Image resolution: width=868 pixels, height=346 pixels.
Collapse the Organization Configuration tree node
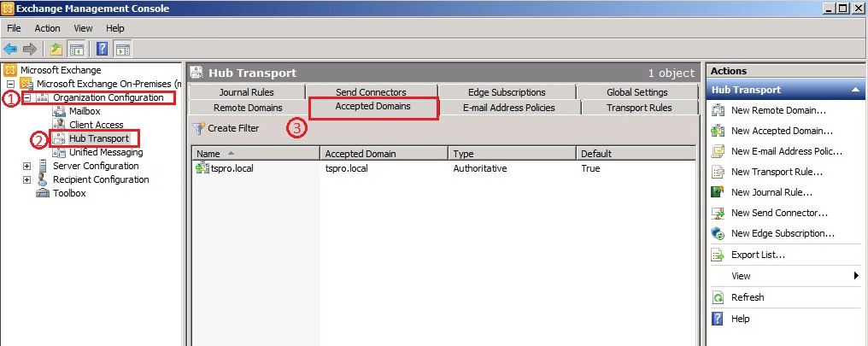click(x=27, y=98)
